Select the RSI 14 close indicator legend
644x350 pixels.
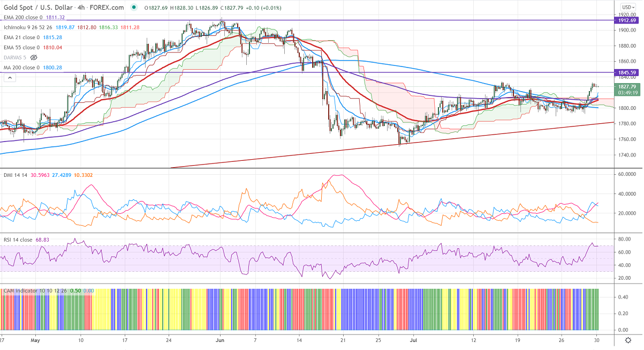pos(19,240)
